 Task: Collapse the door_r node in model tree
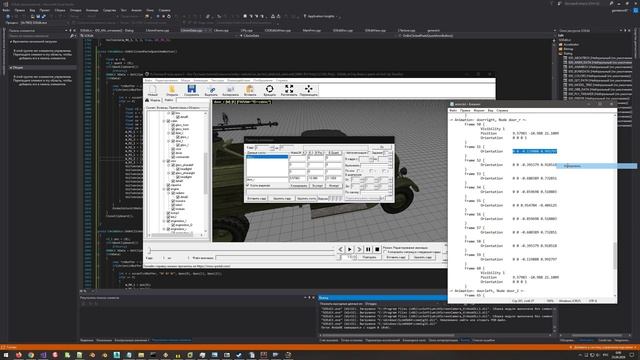point(169,133)
